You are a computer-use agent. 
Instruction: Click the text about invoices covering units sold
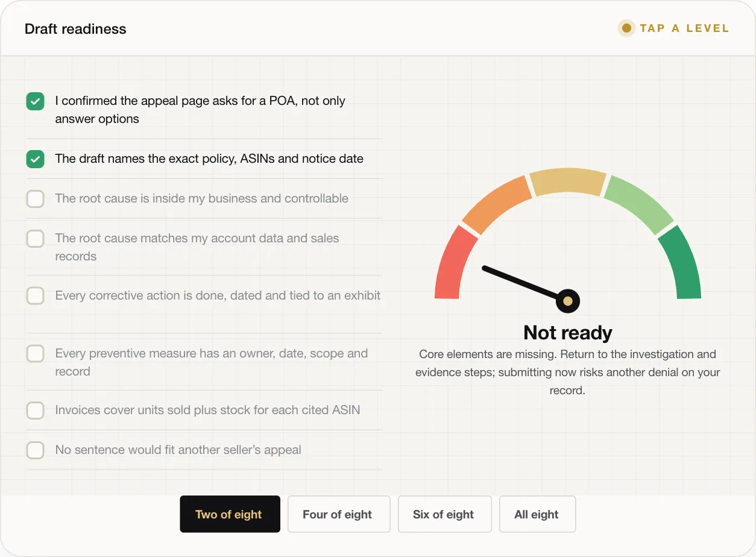[207, 410]
